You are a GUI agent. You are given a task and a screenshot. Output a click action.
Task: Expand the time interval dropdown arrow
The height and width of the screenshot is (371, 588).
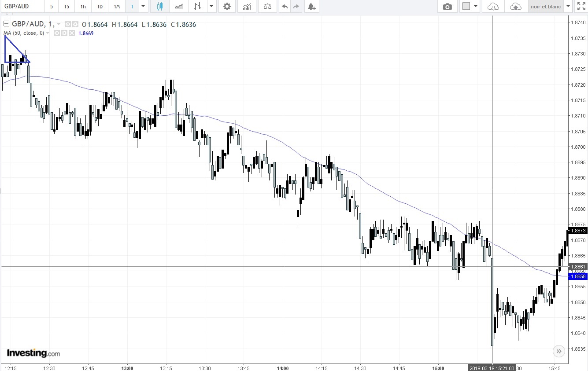(x=143, y=7)
